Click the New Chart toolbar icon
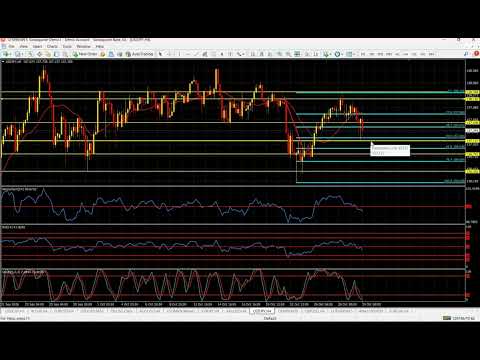This screenshot has width=480, height=360. click(7, 54)
